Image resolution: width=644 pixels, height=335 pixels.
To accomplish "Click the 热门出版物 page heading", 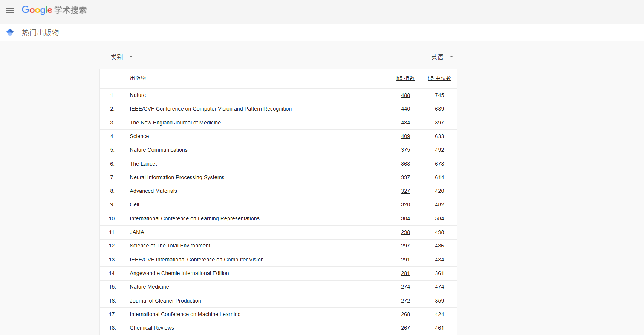I will click(40, 32).
